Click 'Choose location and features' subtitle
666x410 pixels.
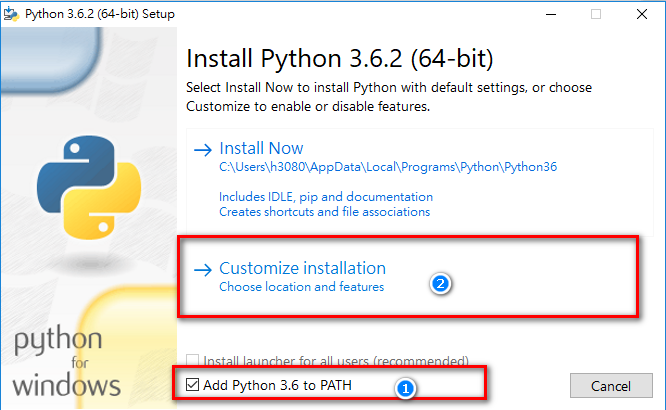301,287
